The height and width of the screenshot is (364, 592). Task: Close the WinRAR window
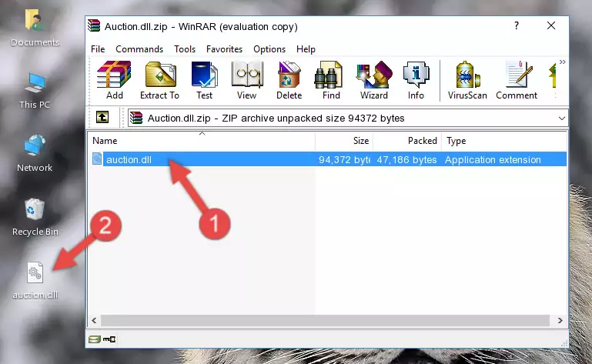tap(551, 25)
